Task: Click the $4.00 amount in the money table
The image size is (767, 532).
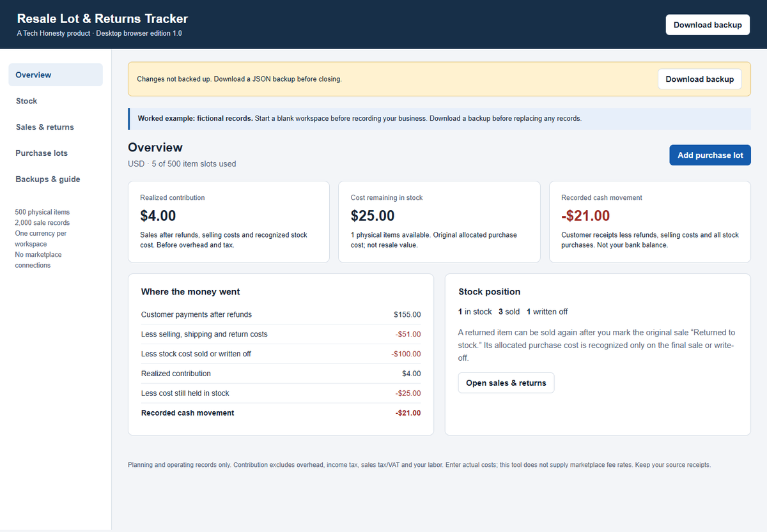Action: tap(412, 374)
